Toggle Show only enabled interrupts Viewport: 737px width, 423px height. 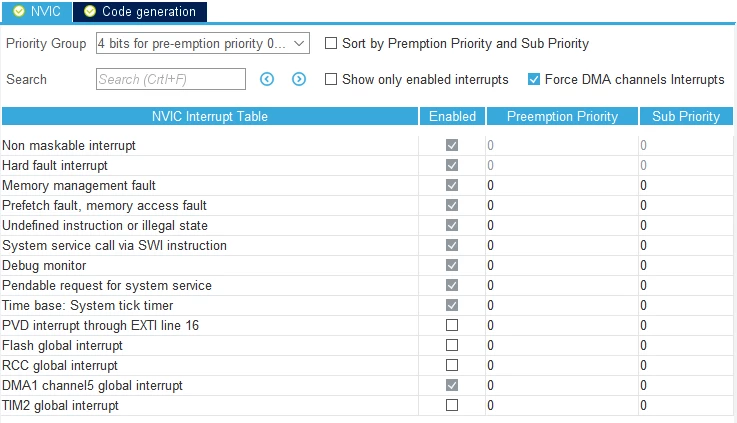(x=331, y=79)
